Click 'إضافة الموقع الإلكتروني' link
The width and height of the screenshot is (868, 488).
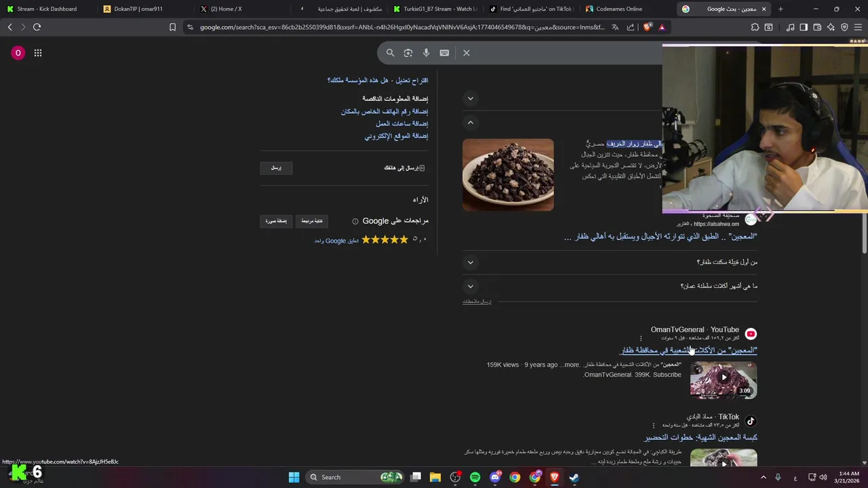click(397, 136)
